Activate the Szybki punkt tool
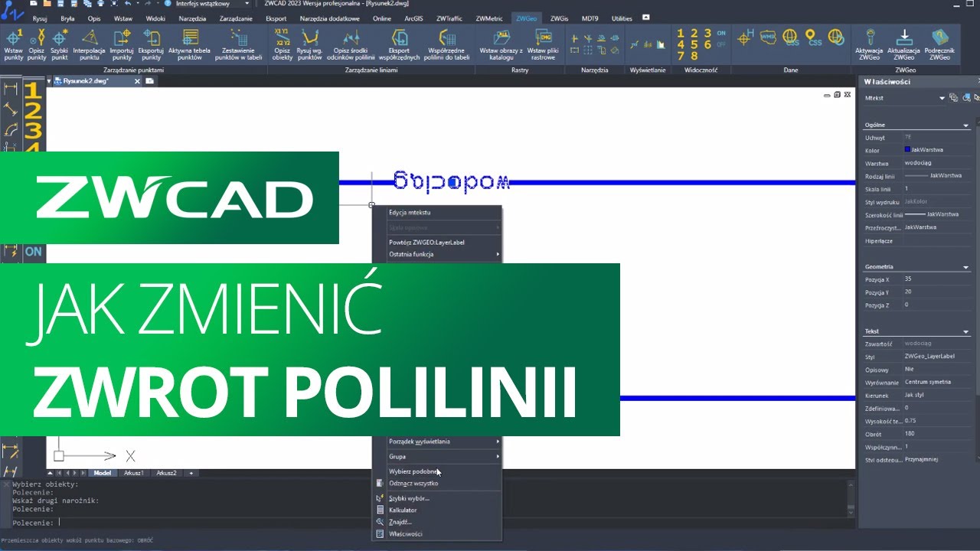Screen dimensions: 980x551 60,44
